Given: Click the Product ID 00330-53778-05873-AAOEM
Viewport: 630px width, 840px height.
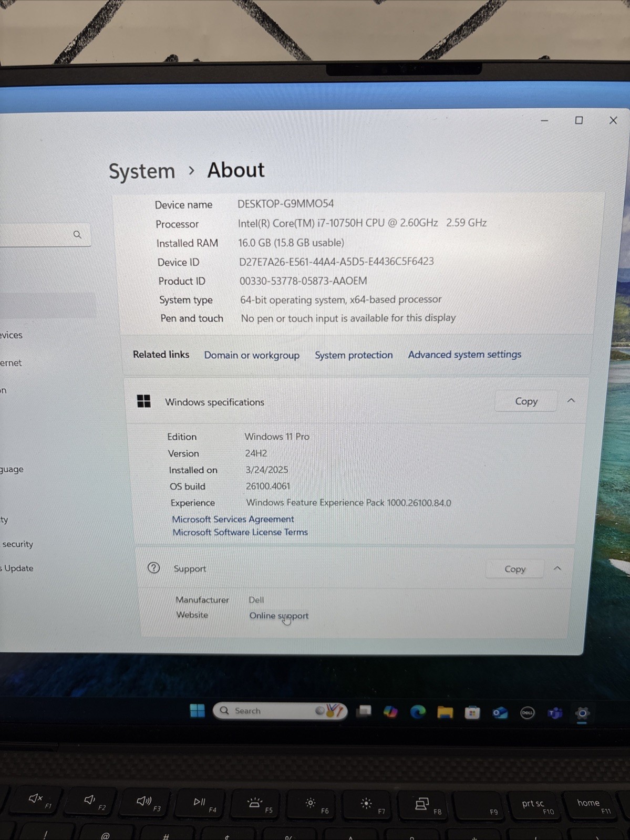Looking at the screenshot, I should pyautogui.click(x=303, y=281).
